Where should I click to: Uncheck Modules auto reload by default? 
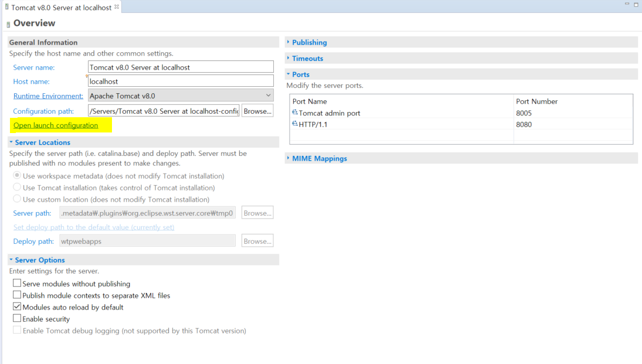(17, 307)
